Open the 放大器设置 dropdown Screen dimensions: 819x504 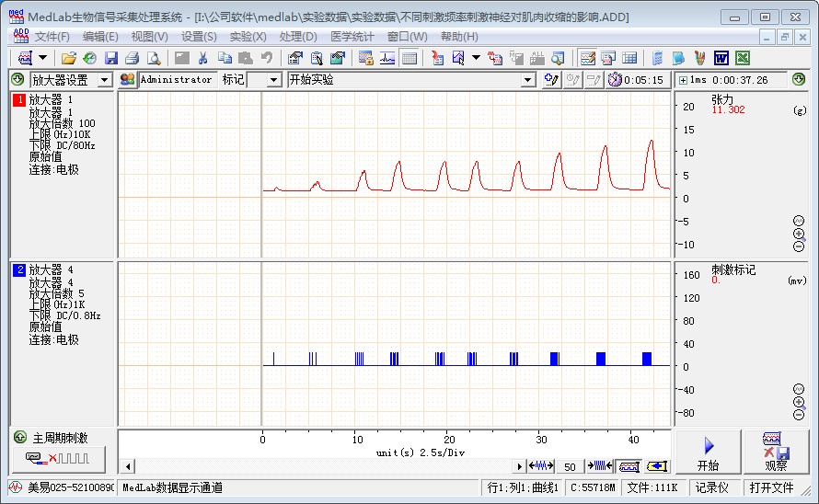coord(104,80)
